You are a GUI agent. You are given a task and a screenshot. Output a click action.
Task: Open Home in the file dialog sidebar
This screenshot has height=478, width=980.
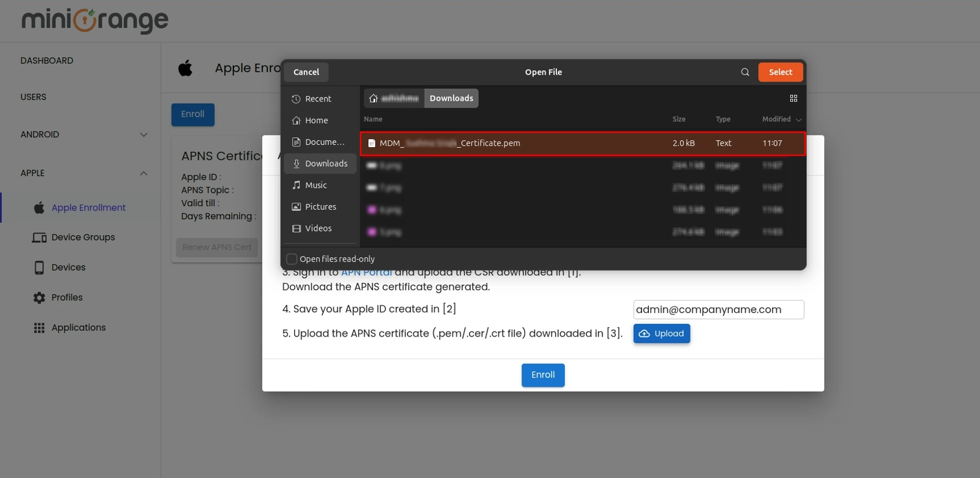(x=320, y=121)
